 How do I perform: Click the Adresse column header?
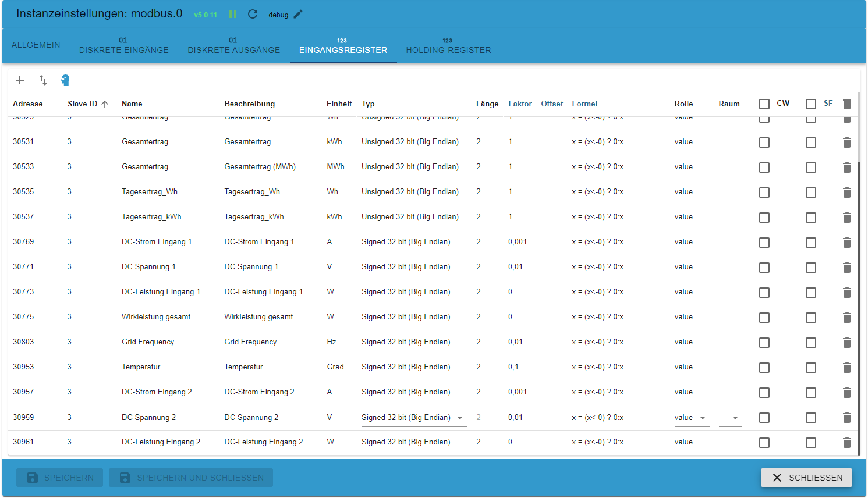28,104
